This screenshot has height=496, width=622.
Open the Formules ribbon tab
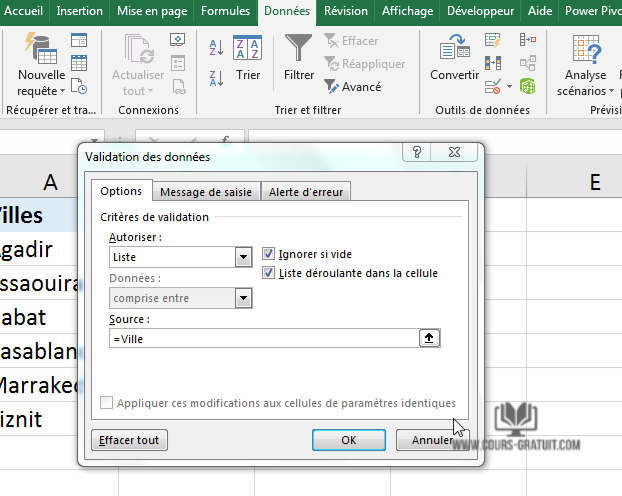pos(225,11)
